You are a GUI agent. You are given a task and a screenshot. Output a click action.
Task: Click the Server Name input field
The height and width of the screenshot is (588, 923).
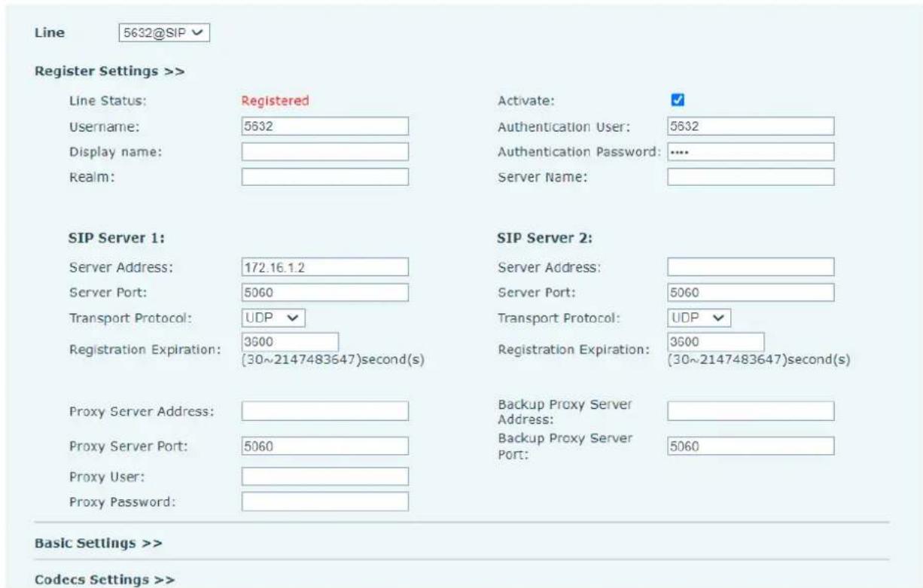[x=751, y=176]
